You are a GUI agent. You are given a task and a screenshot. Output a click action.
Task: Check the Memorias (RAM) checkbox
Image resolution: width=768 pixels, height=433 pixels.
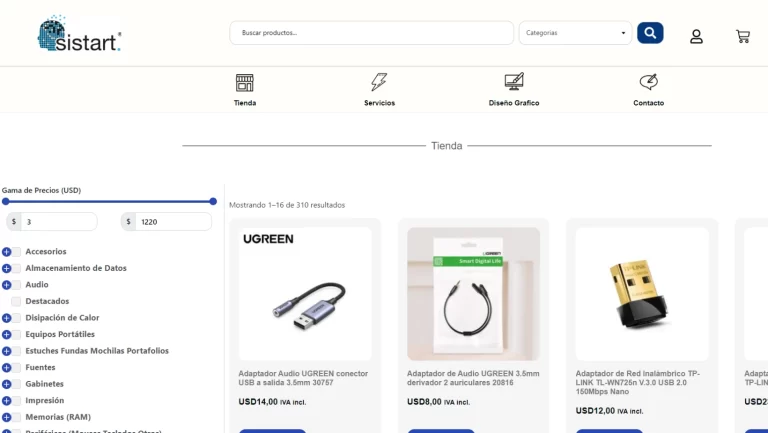click(16, 417)
